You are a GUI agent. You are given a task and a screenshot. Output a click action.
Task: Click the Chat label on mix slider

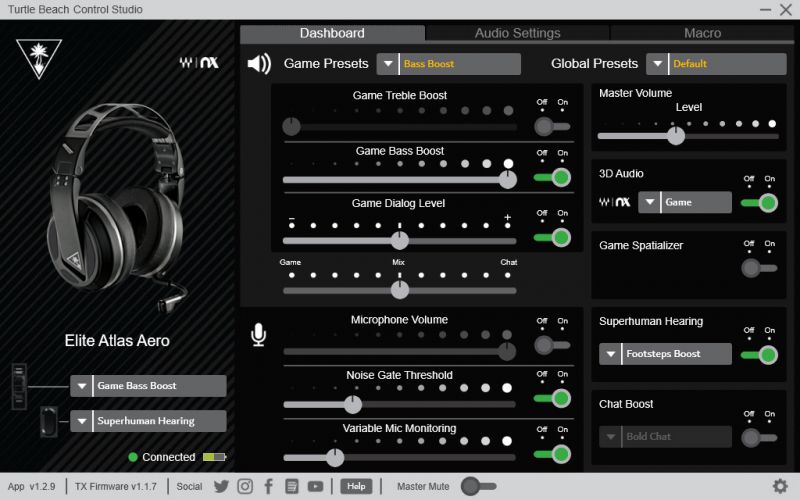tap(509, 262)
